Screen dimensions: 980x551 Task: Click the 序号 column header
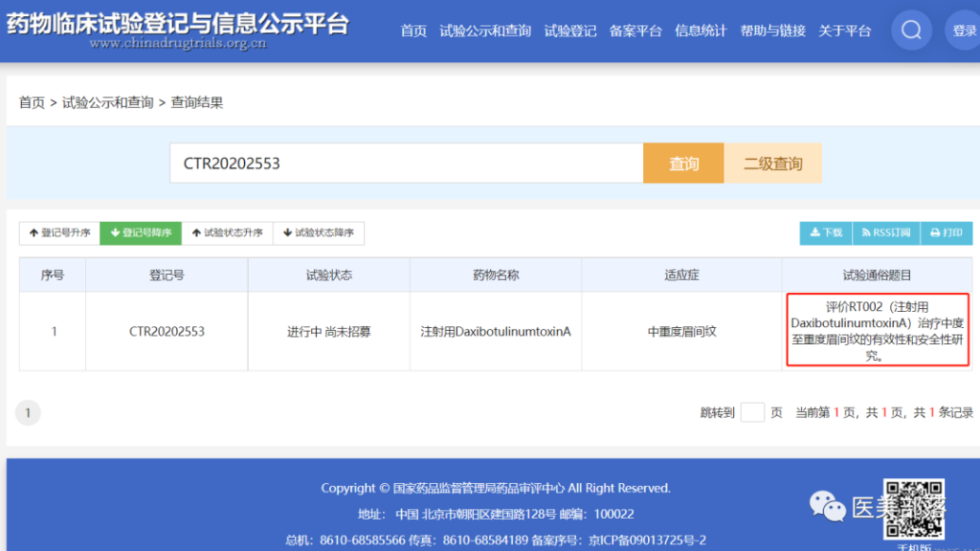point(53,275)
